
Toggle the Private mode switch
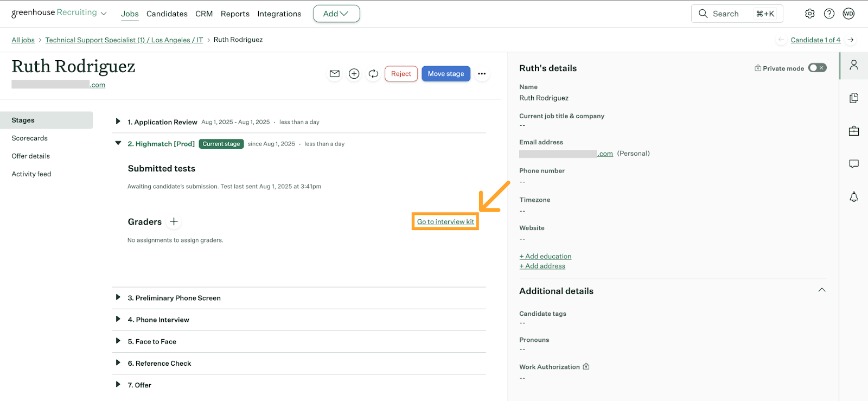pyautogui.click(x=817, y=68)
